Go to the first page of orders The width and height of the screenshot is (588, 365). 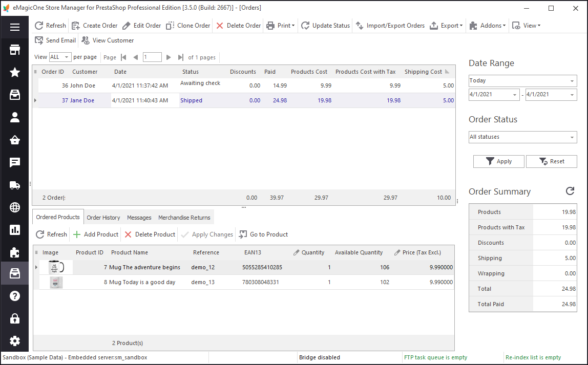[x=124, y=57]
